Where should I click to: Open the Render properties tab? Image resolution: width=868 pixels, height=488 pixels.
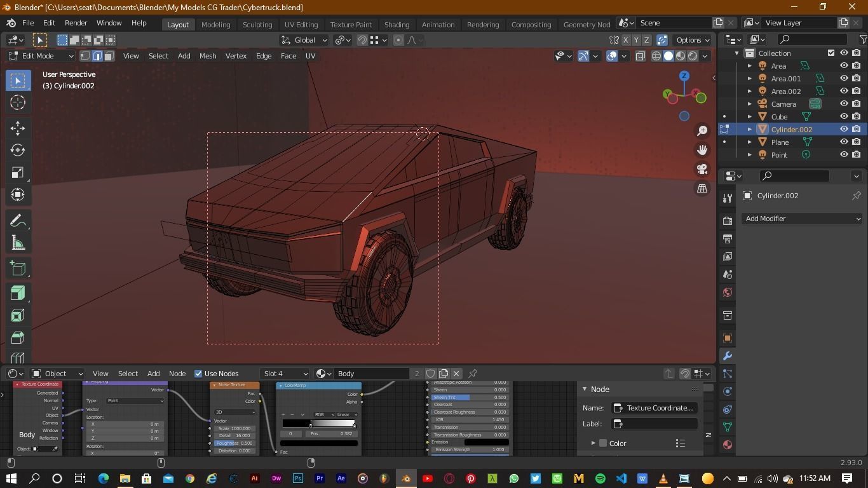[x=728, y=220]
